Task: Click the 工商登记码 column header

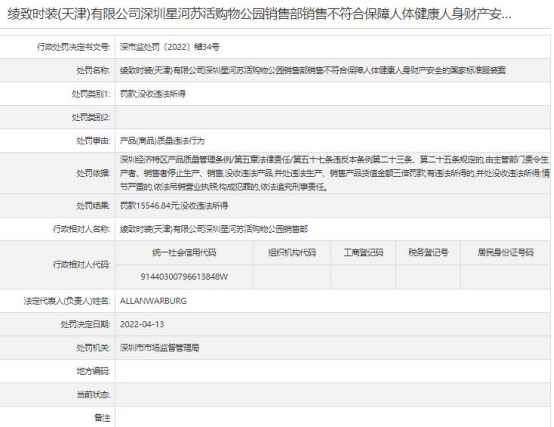Action: [363, 253]
